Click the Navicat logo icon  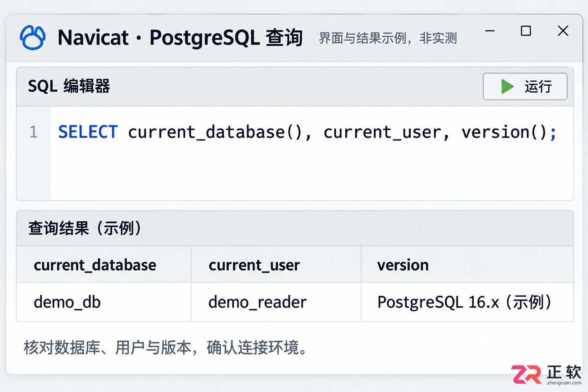(33, 38)
